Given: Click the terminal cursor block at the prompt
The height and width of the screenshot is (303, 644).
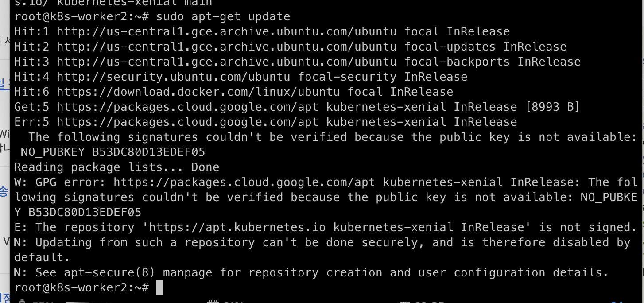Looking at the screenshot, I should [x=159, y=287].
